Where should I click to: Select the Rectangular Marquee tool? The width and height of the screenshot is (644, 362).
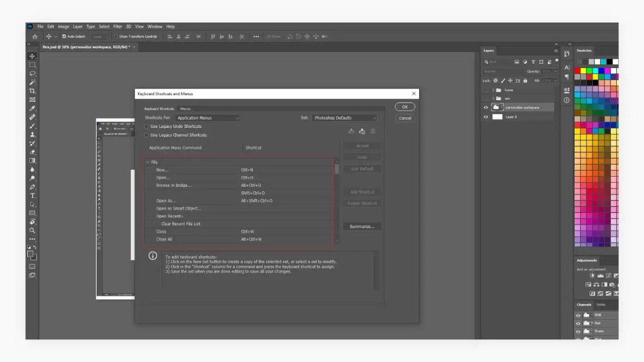(x=32, y=65)
